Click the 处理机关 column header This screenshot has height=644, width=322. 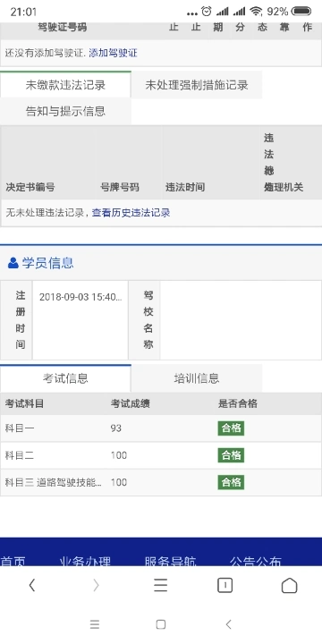coord(284,187)
